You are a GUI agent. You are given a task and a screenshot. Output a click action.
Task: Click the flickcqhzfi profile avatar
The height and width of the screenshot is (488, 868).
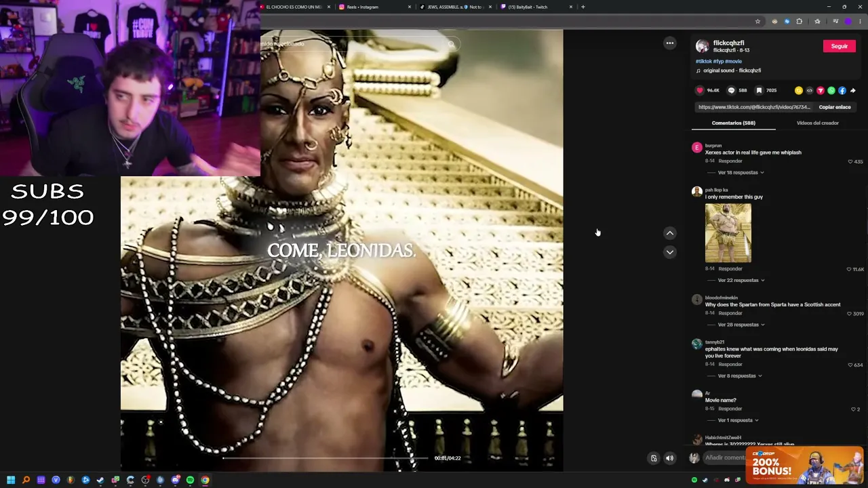pyautogui.click(x=703, y=46)
